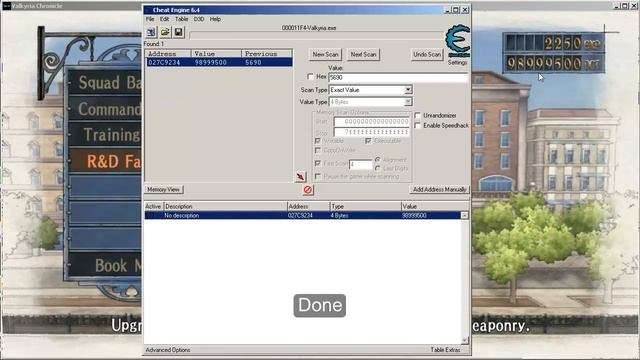640x360 pixels.
Task: Click the Settings label under the logo
Action: point(457,62)
